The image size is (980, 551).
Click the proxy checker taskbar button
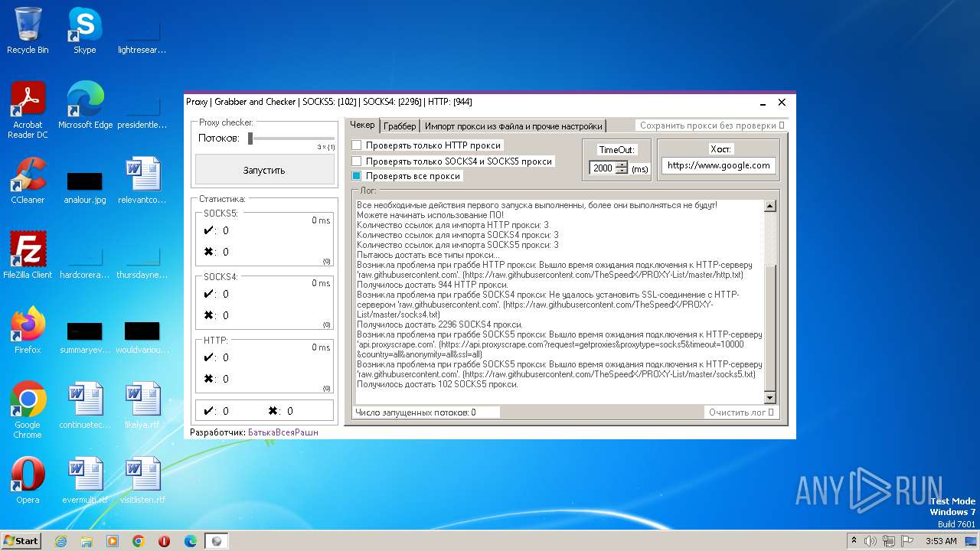(217, 541)
